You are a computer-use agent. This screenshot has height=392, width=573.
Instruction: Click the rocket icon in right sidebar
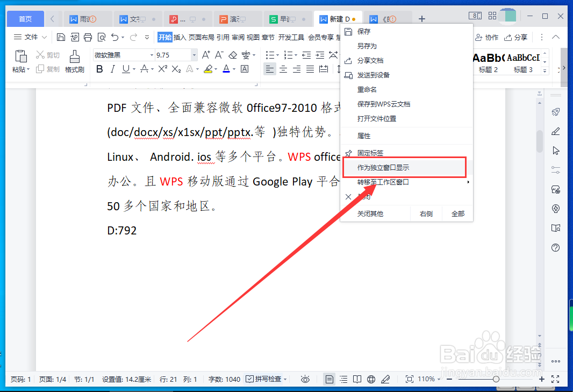point(555,112)
